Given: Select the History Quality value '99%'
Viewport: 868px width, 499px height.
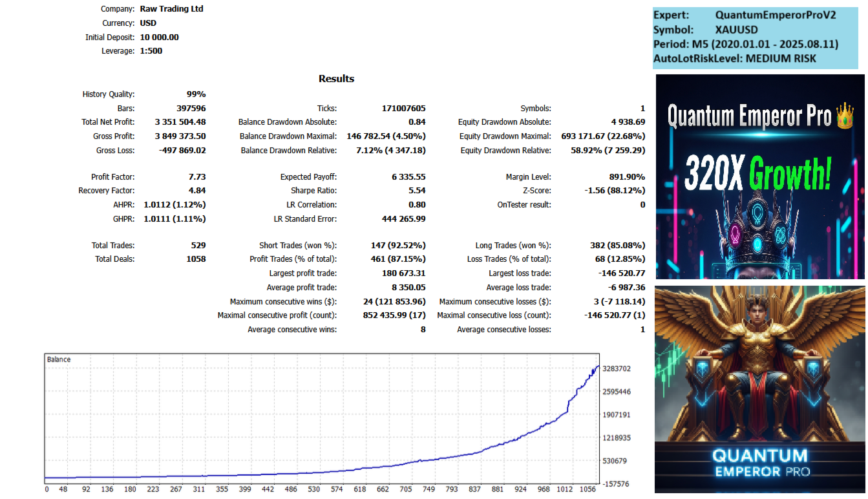Looking at the screenshot, I should pyautogui.click(x=196, y=94).
